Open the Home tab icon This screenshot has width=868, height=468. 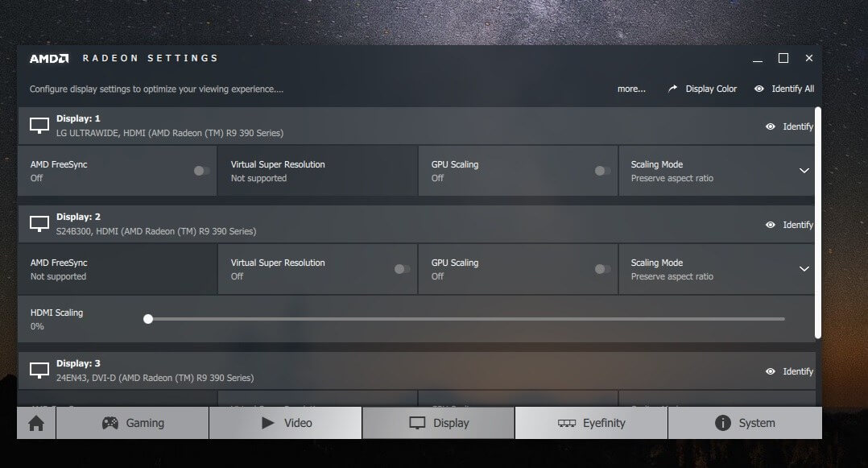click(36, 423)
